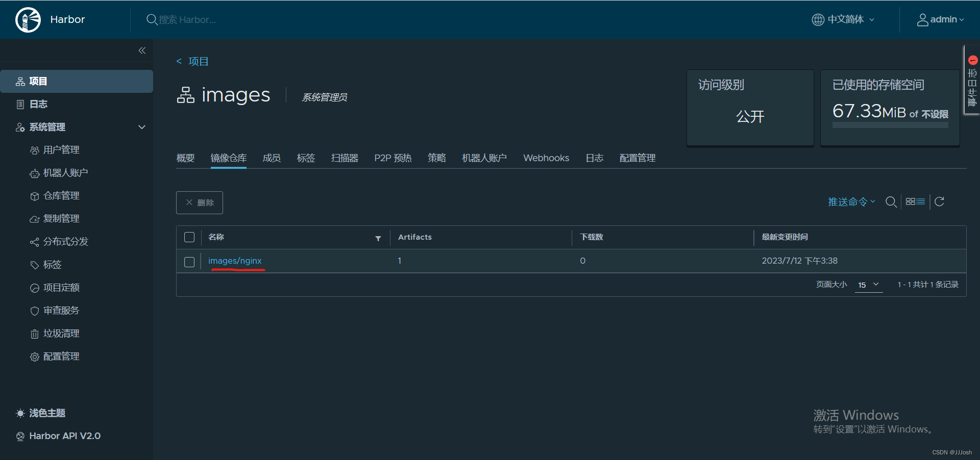
Task: Refresh the repository list
Action: [939, 201]
